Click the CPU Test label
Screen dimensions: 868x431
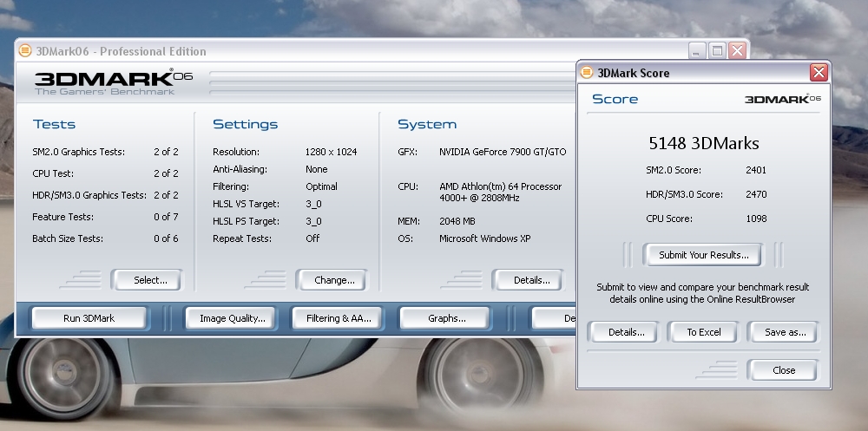click(53, 173)
